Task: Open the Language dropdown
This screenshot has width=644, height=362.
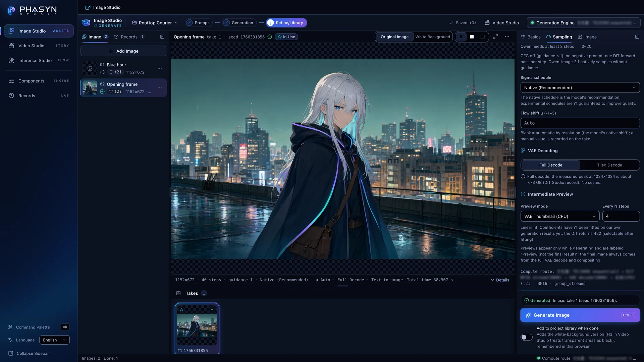Action: click(54, 340)
